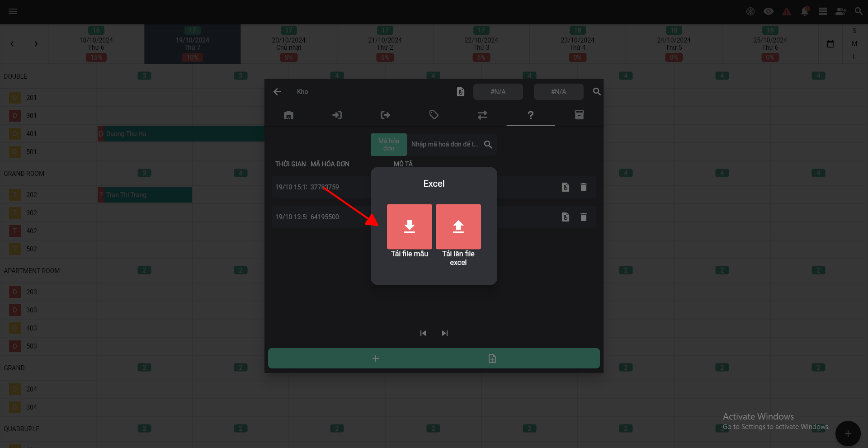The width and height of the screenshot is (868, 448).
Task: Click the download icon for 'Tải file mẫu'
Action: click(410, 226)
